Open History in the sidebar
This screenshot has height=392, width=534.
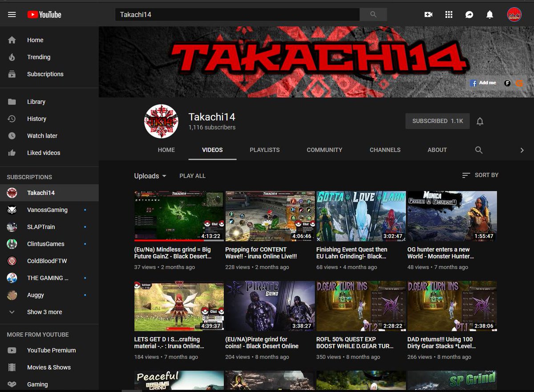click(49, 119)
